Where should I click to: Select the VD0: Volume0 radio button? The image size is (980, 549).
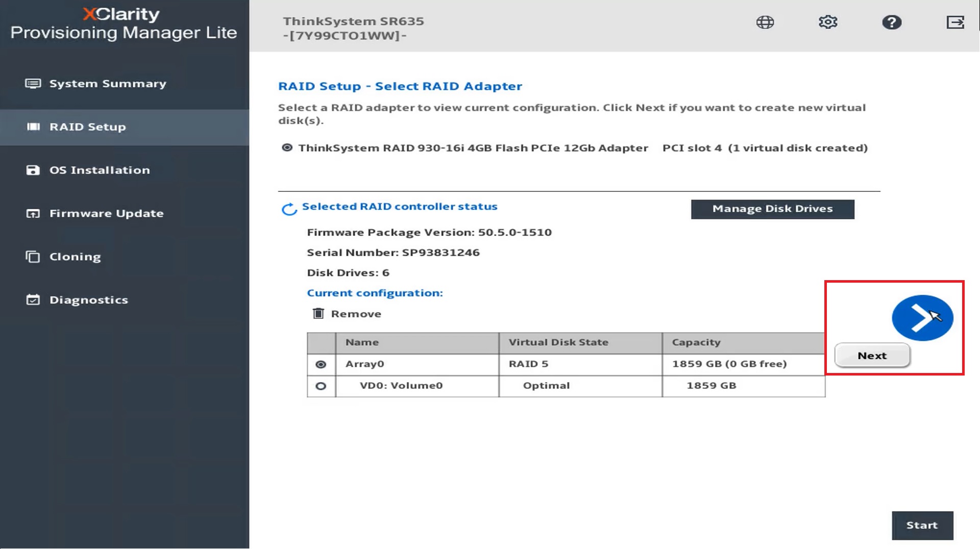coord(321,386)
